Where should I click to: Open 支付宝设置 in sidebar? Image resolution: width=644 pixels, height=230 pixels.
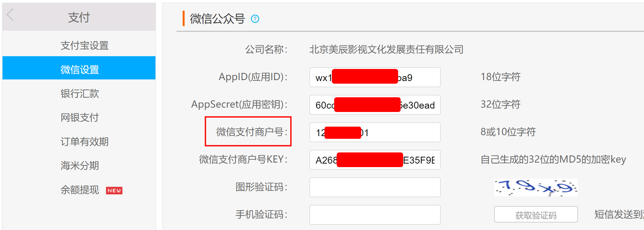(84, 45)
